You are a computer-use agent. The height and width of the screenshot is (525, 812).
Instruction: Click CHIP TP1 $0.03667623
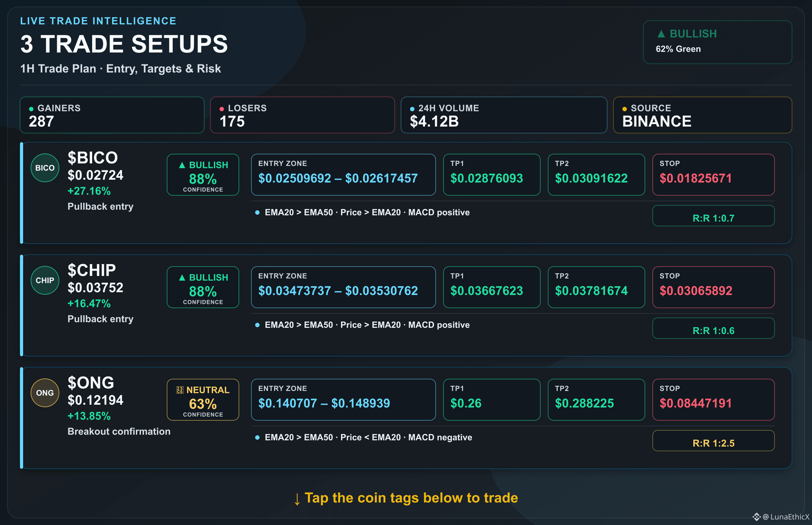tap(492, 287)
